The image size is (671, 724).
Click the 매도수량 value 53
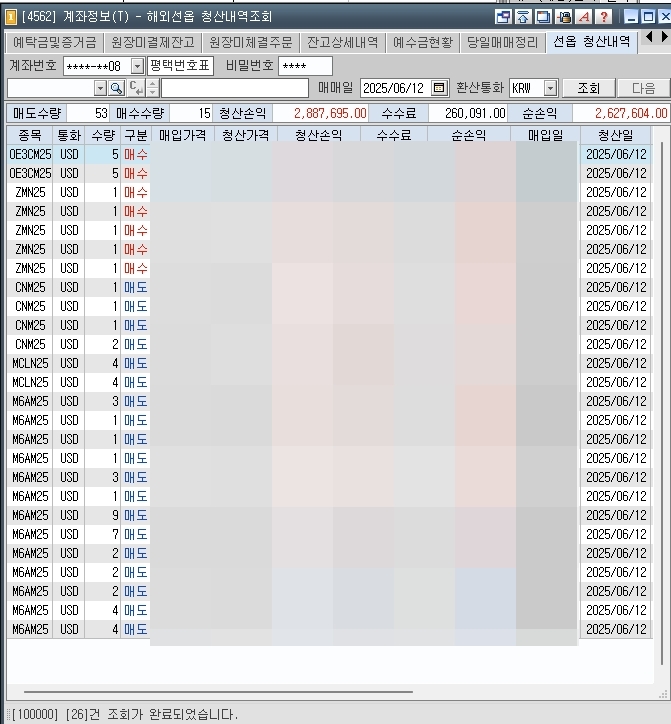click(88, 113)
